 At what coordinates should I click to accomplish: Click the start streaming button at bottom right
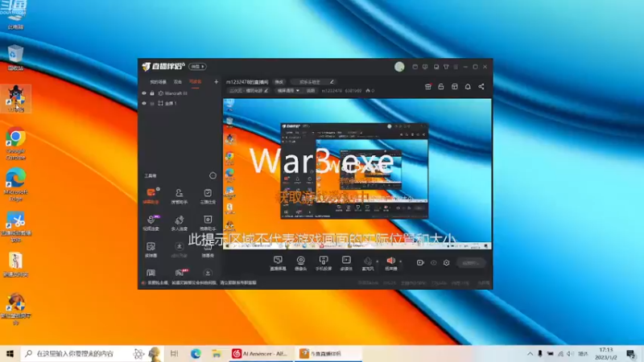pos(470,263)
